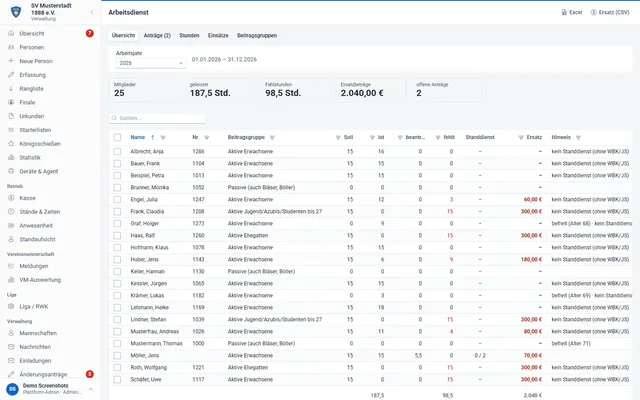Open Übersicht sidebar icon

pos(11,33)
